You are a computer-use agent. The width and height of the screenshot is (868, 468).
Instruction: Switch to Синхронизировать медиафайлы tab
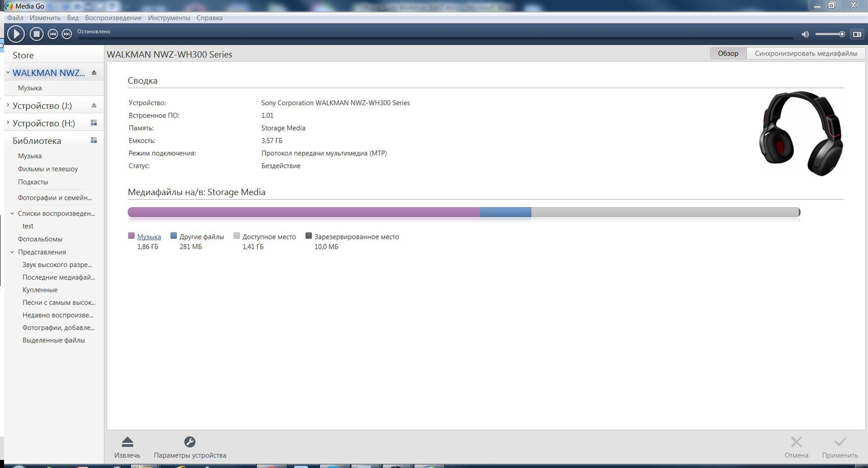click(806, 53)
